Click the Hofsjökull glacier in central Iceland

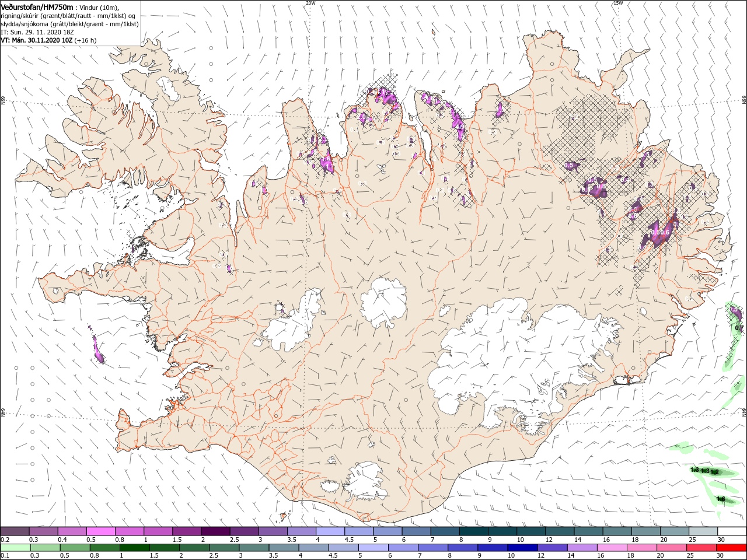pos(384,302)
